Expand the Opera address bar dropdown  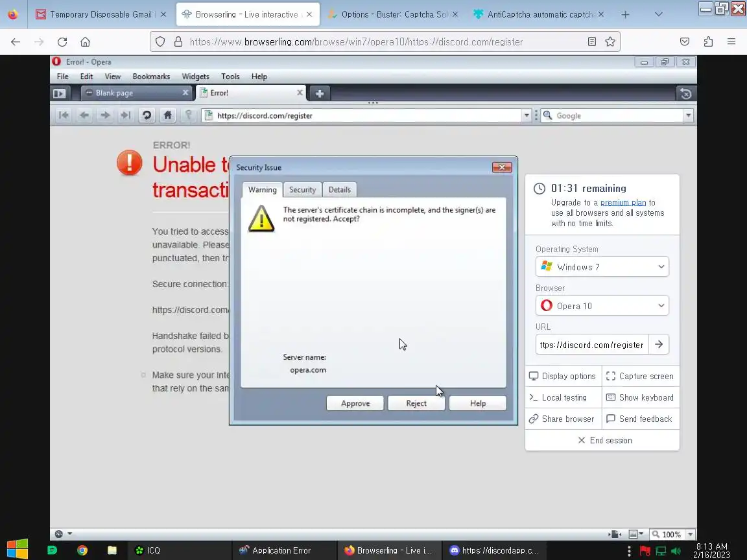point(527,116)
